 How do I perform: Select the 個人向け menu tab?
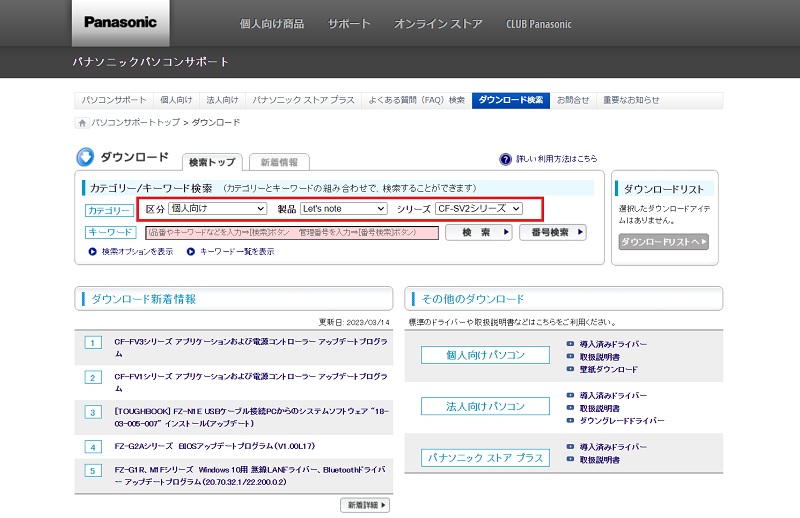tap(176, 100)
